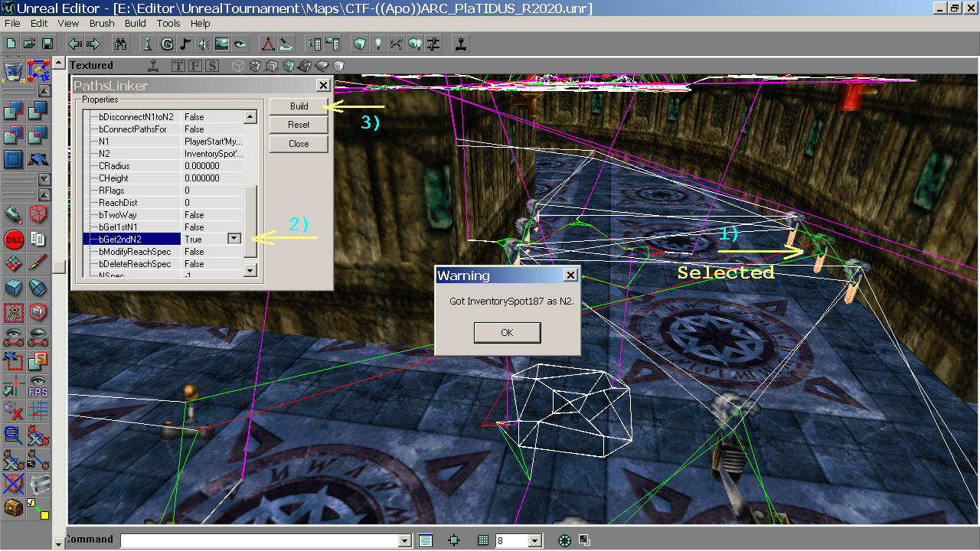The height and width of the screenshot is (551, 980).
Task: Click the Redo right-arrow icon
Action: coord(94,44)
